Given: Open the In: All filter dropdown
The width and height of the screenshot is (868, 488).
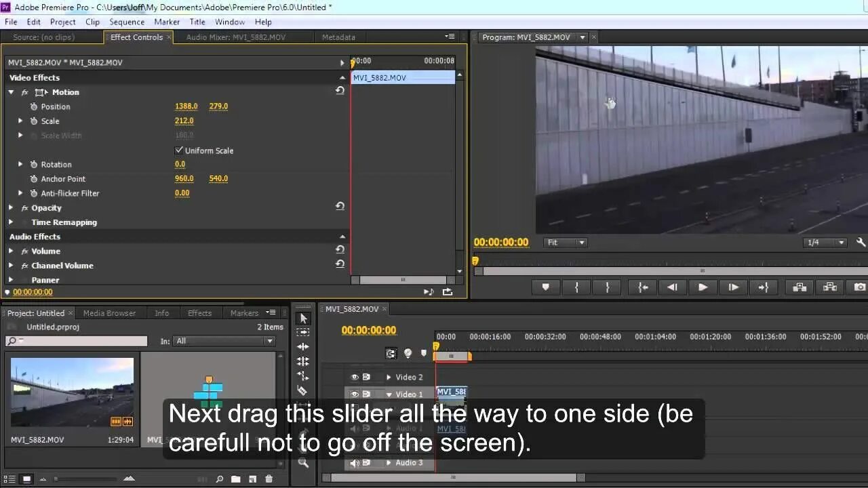Looking at the screenshot, I should click(x=224, y=341).
